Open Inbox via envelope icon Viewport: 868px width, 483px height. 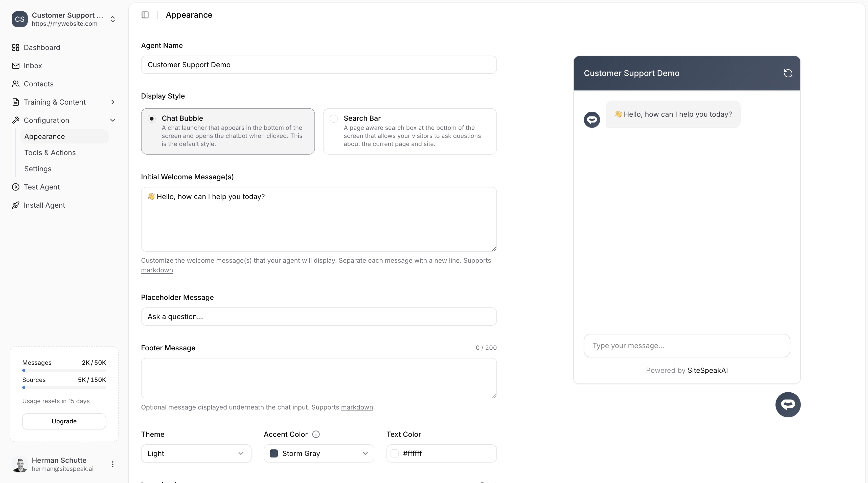[x=15, y=66]
